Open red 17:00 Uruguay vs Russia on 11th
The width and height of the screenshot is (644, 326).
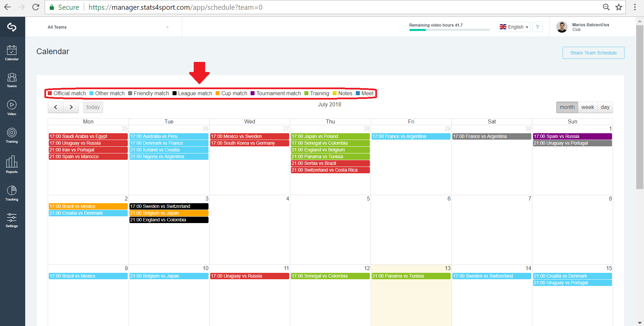[250, 276]
